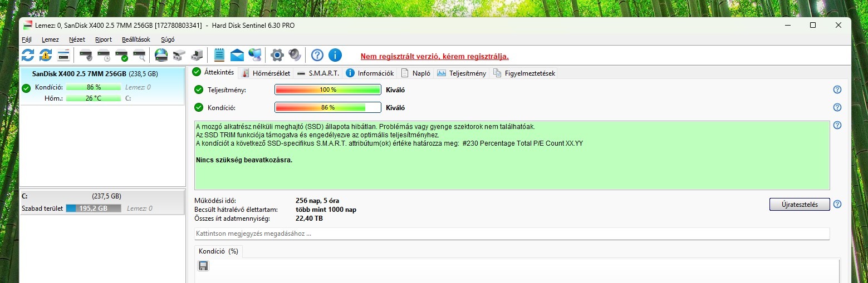Minimize the Hard Disk Sentinel window
Viewport: 868px width, 283px height.
(x=787, y=25)
